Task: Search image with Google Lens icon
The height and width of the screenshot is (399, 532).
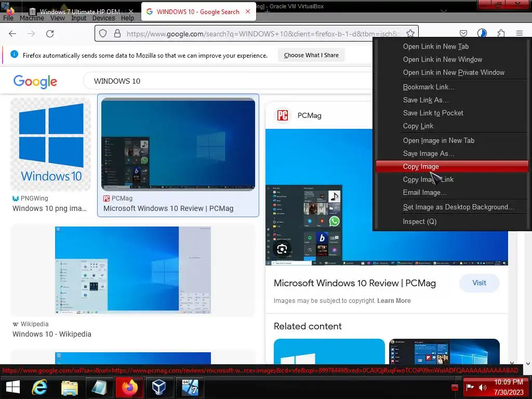Action: [282, 249]
